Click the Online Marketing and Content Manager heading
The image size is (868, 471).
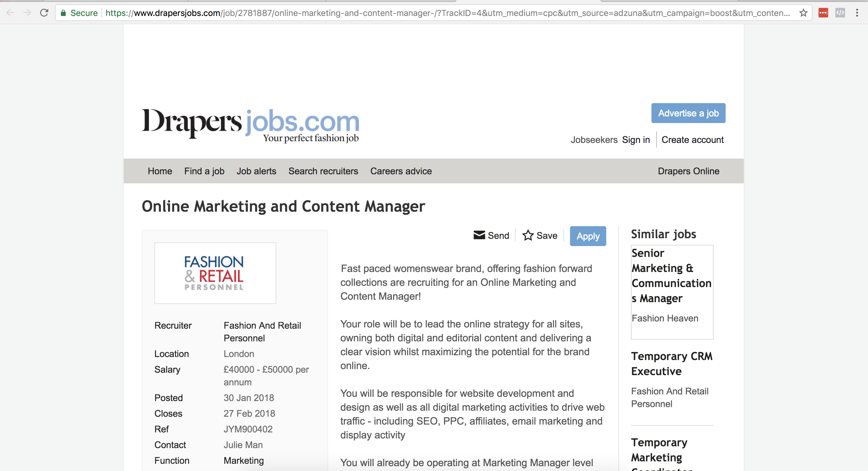(x=283, y=206)
